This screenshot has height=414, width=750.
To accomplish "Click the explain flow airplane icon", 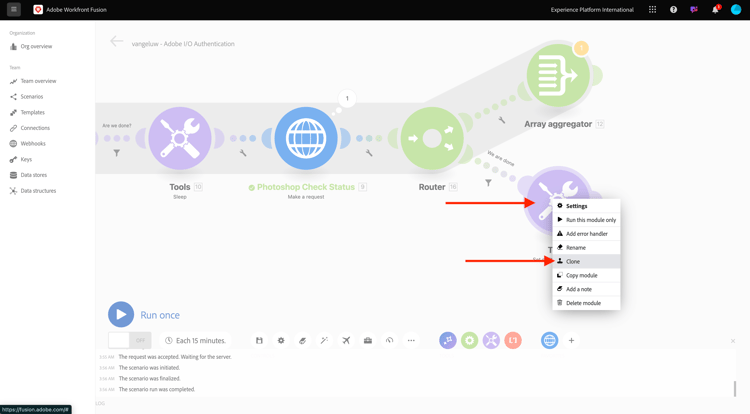I will click(346, 340).
